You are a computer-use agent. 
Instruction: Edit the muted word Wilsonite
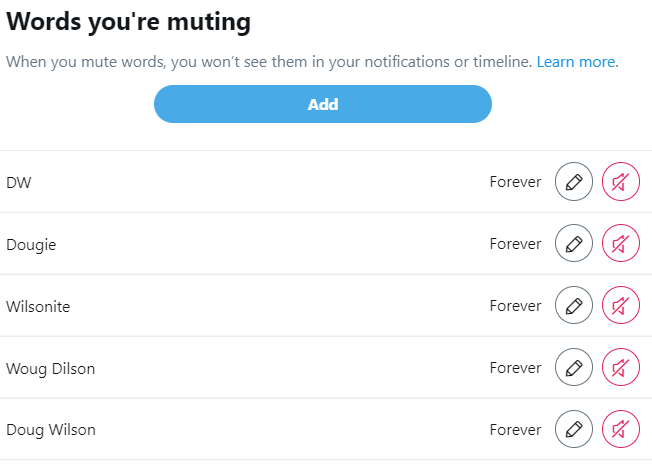573,305
